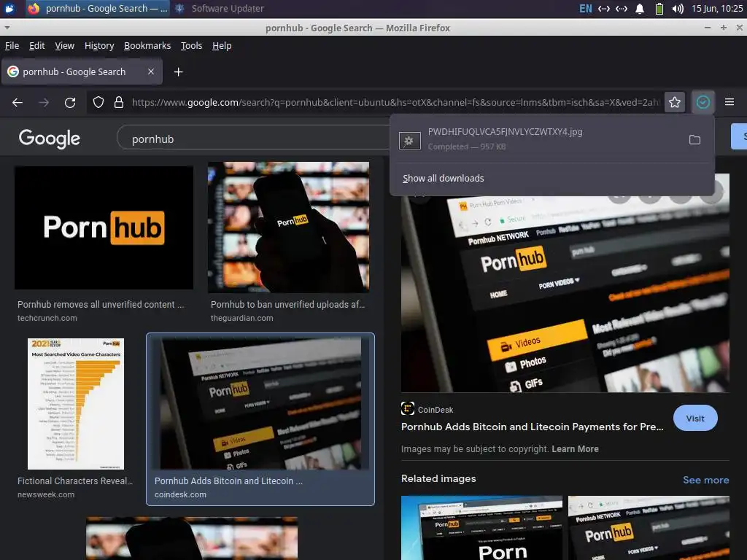Open a new tab with plus button
Image resolution: width=747 pixels, height=560 pixels.
click(x=178, y=72)
